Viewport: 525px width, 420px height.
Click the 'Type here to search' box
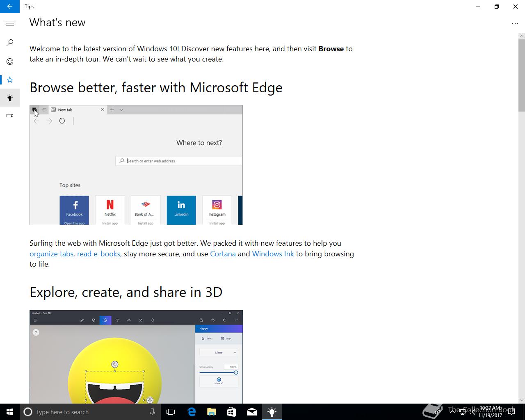click(90, 412)
